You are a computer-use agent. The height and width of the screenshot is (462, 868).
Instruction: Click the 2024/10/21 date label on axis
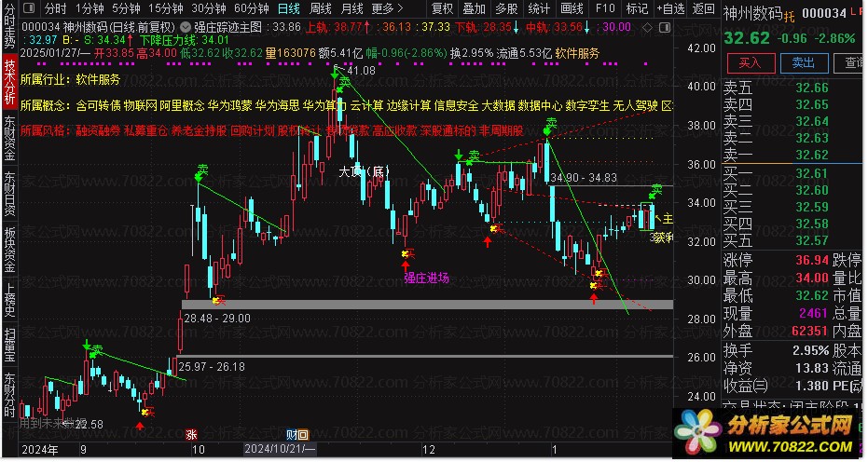pos(280,449)
